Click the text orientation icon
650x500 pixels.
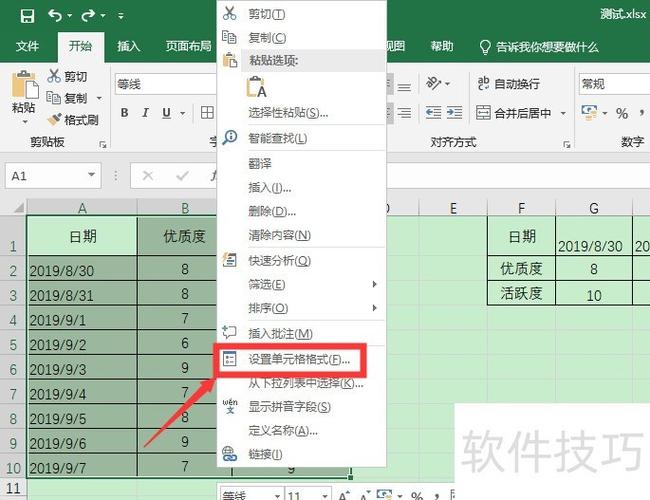(434, 83)
